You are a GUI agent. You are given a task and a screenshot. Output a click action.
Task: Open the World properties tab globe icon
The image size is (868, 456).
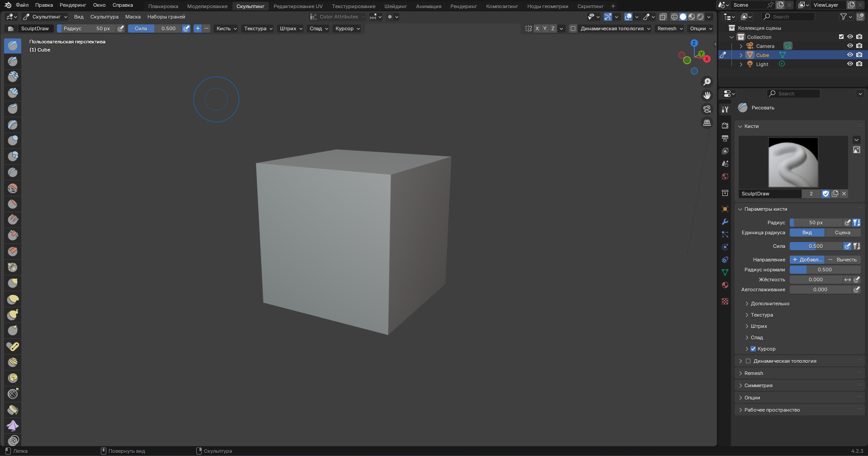[725, 176]
